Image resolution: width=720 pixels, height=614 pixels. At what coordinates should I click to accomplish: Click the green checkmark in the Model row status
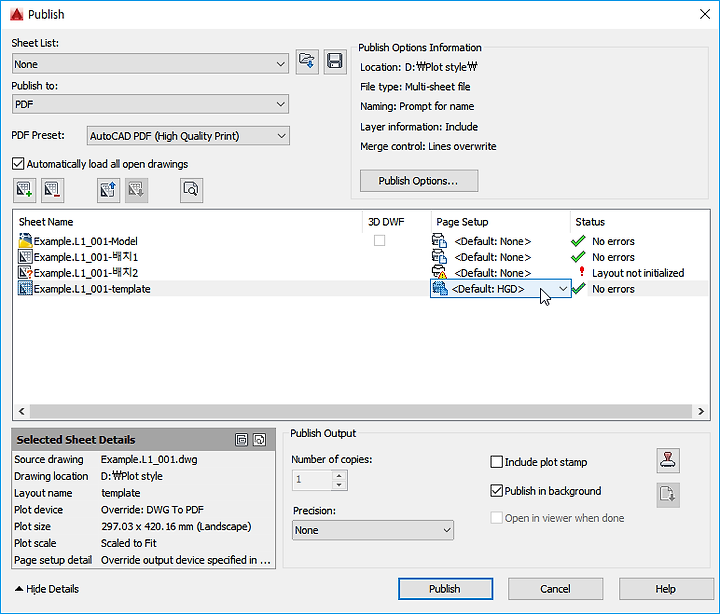(x=578, y=241)
